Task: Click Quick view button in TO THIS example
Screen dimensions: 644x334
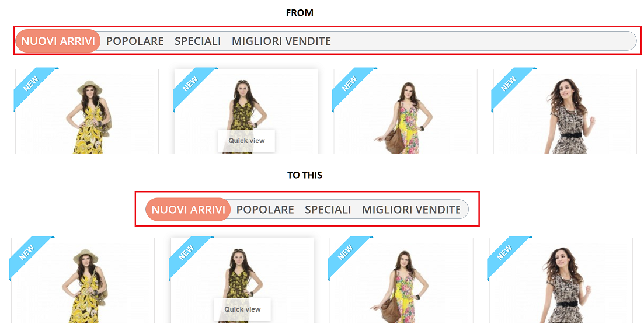Action: click(242, 309)
